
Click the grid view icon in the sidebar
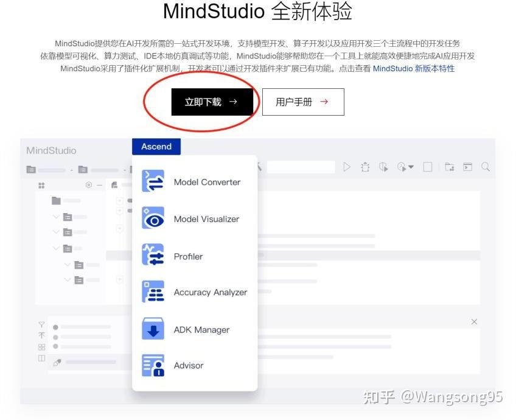click(41, 184)
